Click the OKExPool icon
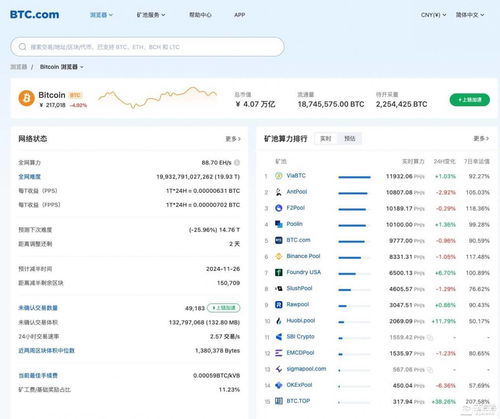Screen dimensions: 500x419 [279, 385]
